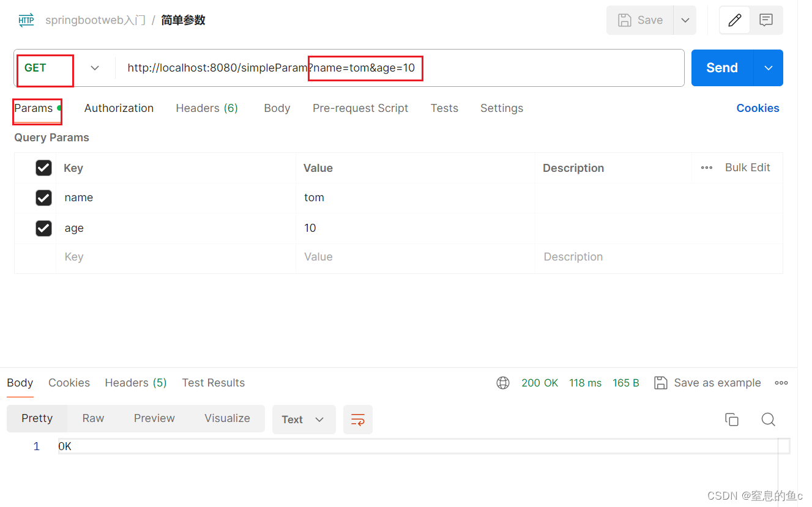The width and height of the screenshot is (812, 507).
Task: Click the age key cell
Action: click(x=176, y=228)
